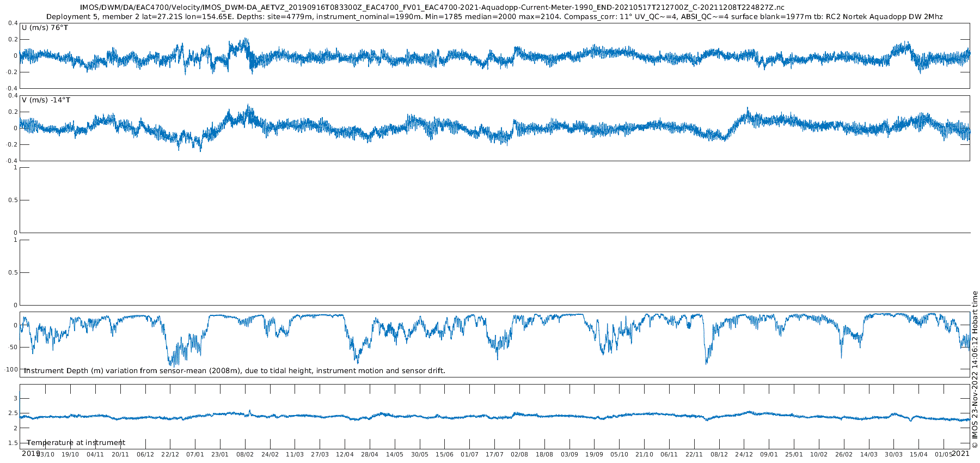The image size is (980, 463).
Task: Click the 30/05 date tick label
Action: pos(420,454)
